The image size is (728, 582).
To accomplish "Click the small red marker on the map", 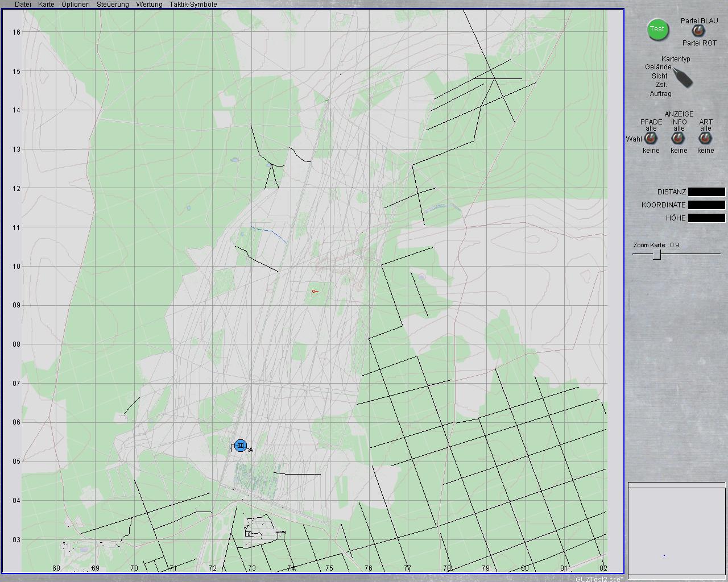I will [314, 291].
